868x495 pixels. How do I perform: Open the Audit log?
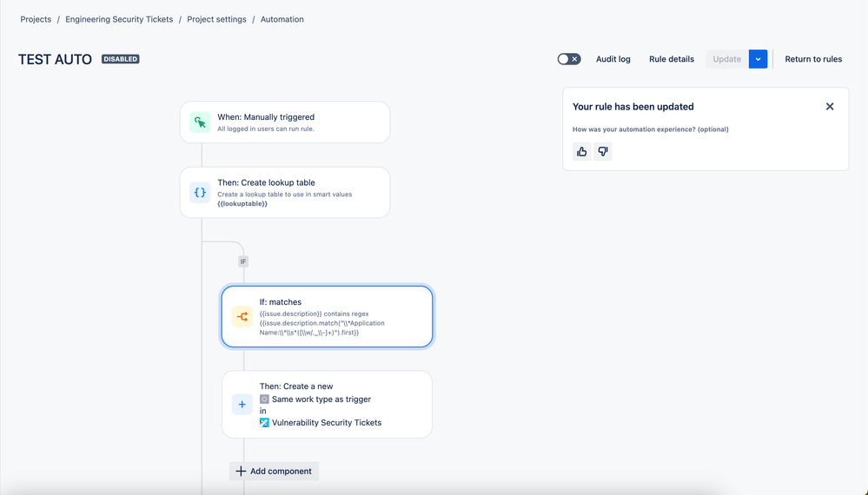[613, 59]
